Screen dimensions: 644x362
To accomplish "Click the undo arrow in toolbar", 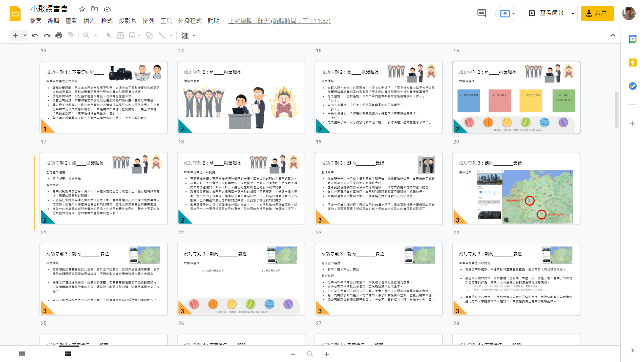I will click(35, 36).
